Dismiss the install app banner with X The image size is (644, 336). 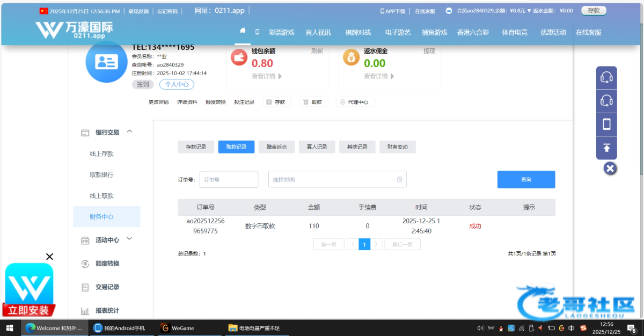click(49, 257)
